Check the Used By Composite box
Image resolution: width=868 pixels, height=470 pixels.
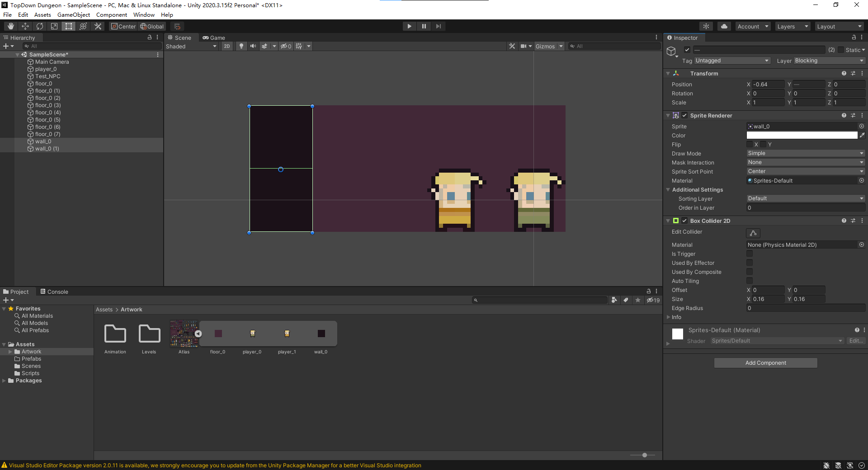pos(750,272)
